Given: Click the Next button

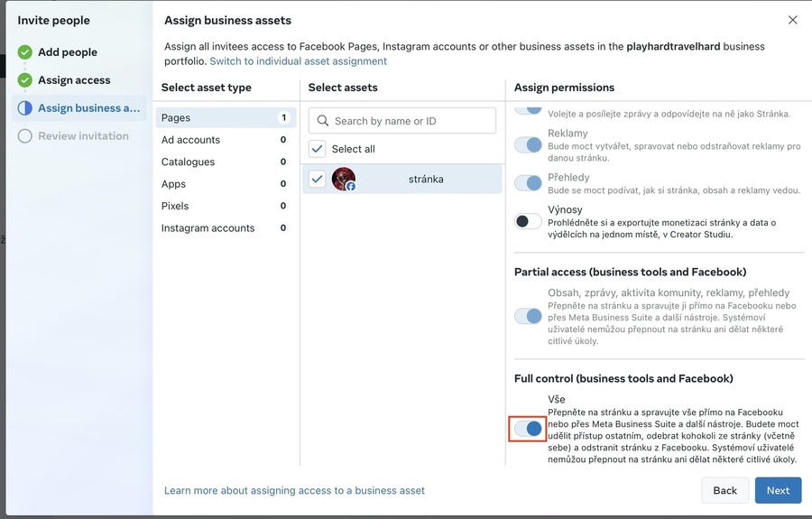Looking at the screenshot, I should [x=778, y=490].
